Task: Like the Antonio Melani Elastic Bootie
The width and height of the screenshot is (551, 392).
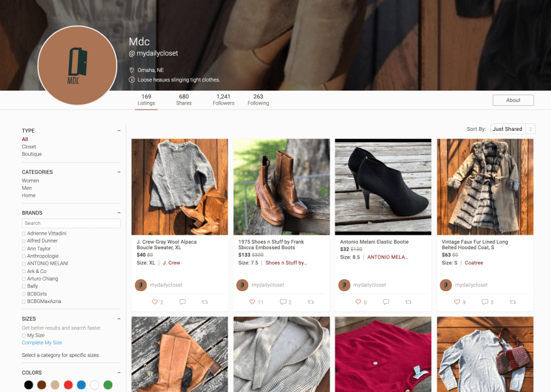Action: point(358,302)
